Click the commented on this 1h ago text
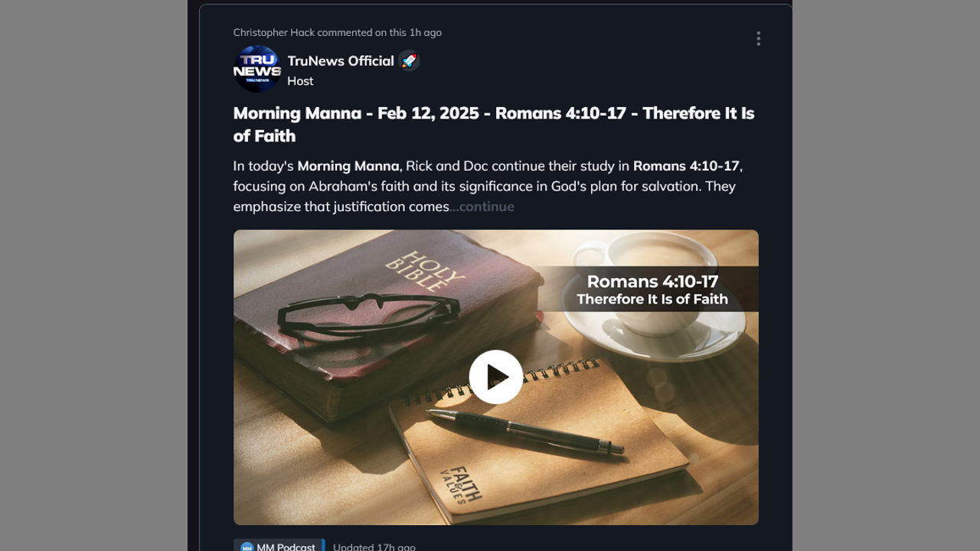 [x=380, y=32]
